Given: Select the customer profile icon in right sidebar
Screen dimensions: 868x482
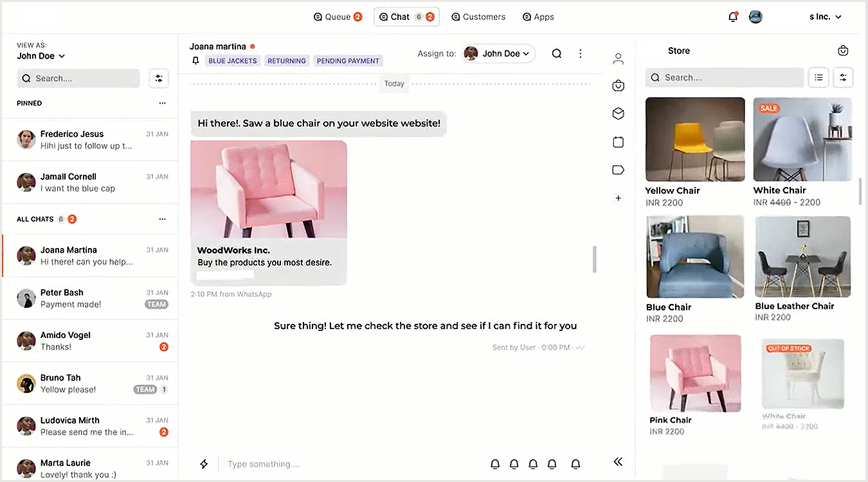Looking at the screenshot, I should [618, 58].
